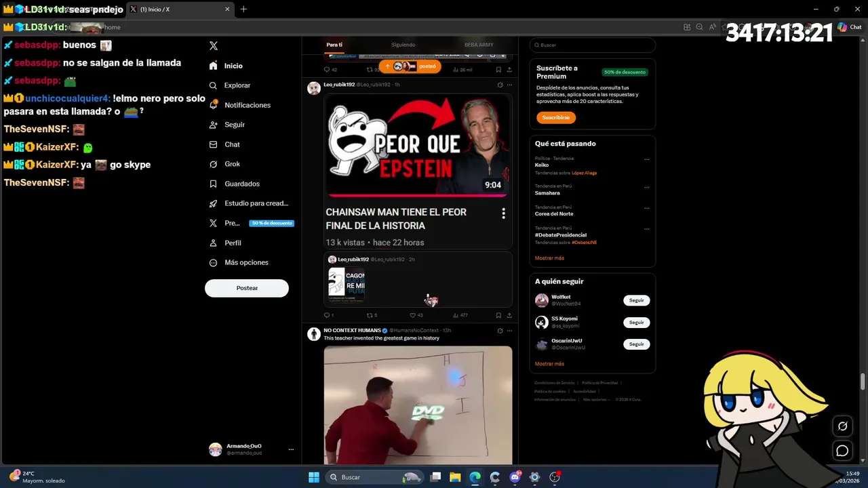The width and height of the screenshot is (868, 488).
Task: Open the López Aliaga trend link
Action: 585,173
